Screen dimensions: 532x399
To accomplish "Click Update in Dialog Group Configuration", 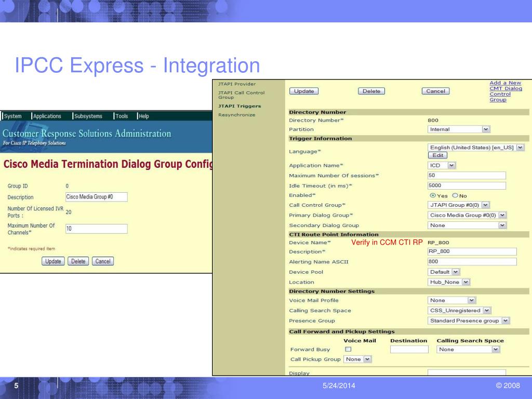I will (x=54, y=261).
